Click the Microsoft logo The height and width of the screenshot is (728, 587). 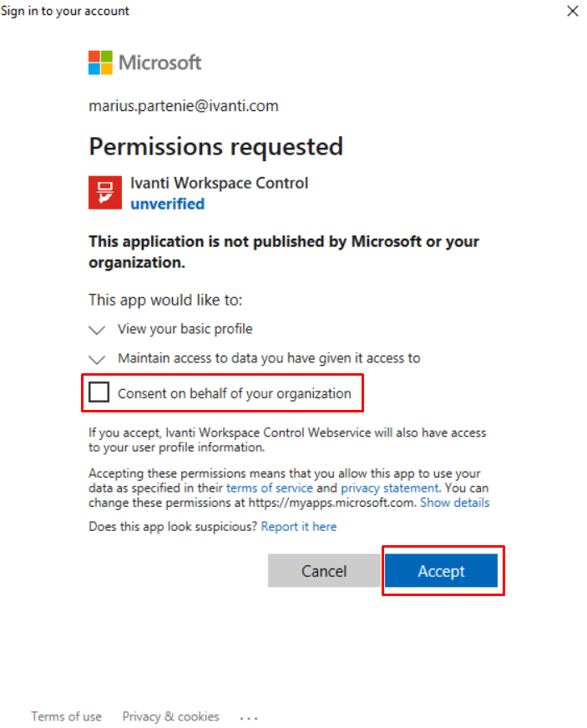pos(144,63)
